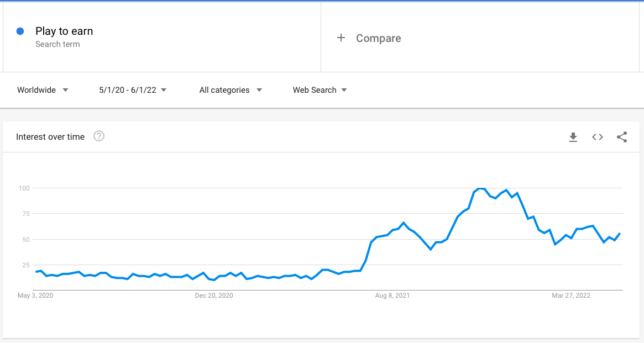
Task: Click the Compare button
Action: (378, 38)
